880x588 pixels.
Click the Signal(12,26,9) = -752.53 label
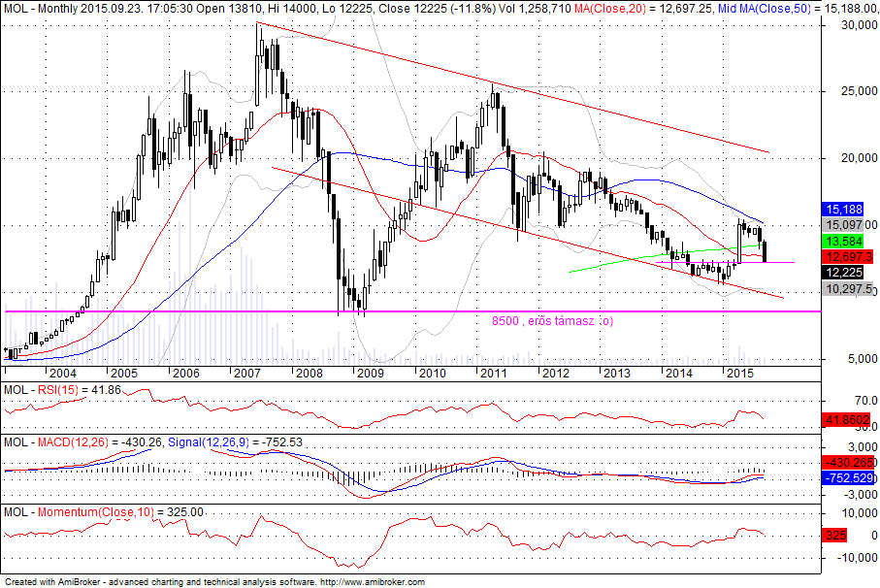point(235,442)
